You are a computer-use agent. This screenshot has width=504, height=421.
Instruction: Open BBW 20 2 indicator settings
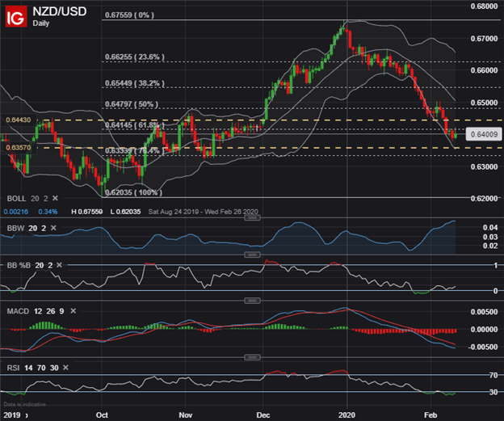tap(27, 228)
